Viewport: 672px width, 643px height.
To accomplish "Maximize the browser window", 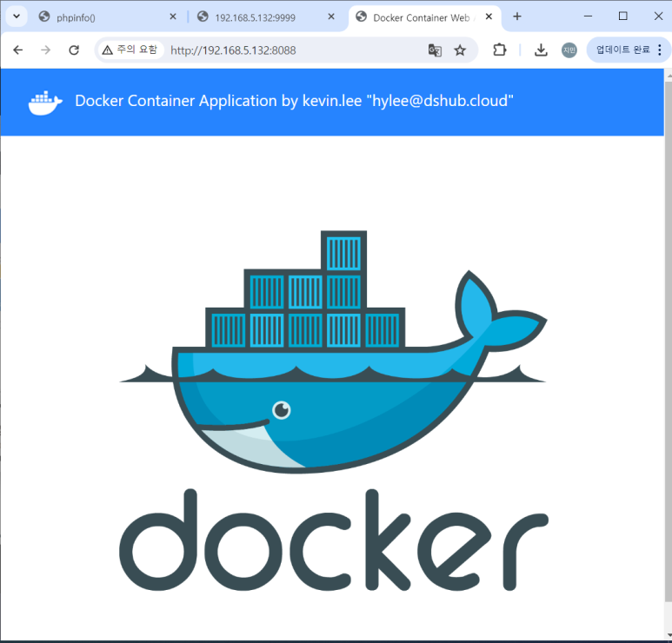I will pyautogui.click(x=623, y=17).
